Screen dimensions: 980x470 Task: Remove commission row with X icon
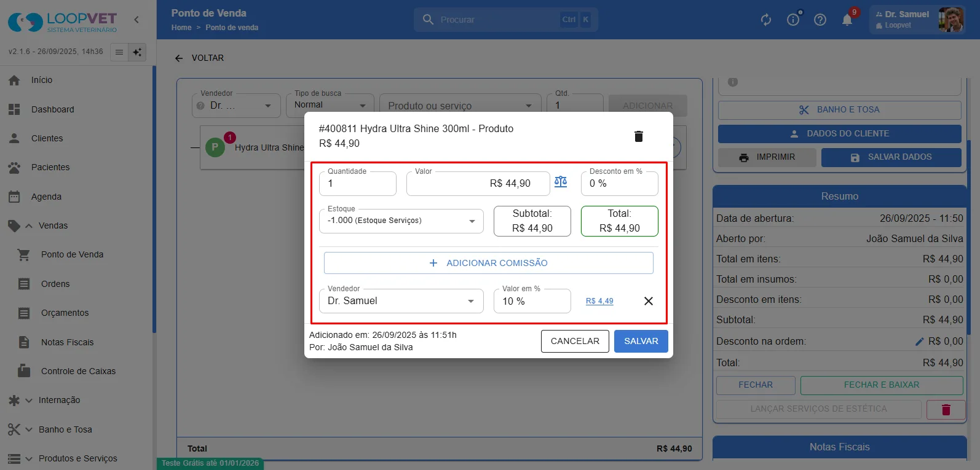point(648,301)
